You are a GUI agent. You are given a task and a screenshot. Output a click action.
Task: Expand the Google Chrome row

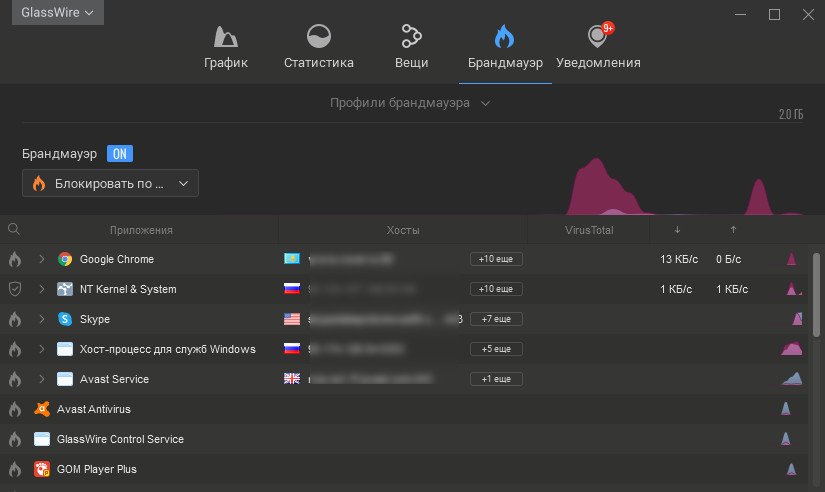pos(42,259)
